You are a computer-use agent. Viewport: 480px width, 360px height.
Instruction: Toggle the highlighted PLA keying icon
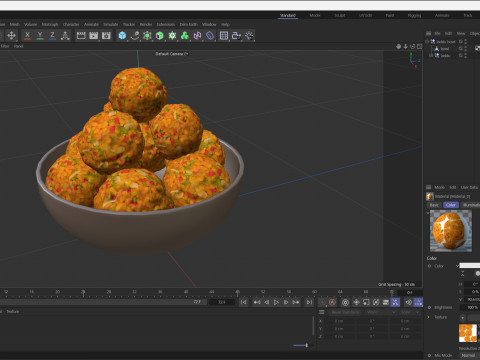(395, 302)
